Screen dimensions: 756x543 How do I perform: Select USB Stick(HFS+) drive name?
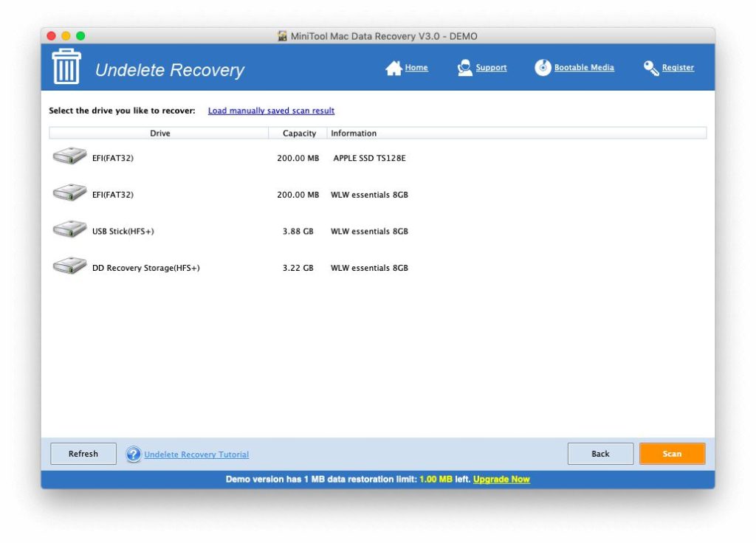coord(123,231)
